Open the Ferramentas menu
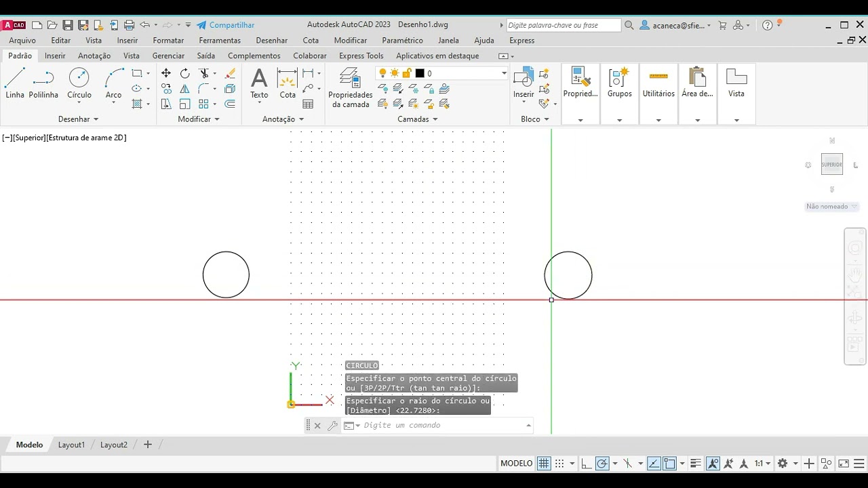Image resolution: width=868 pixels, height=488 pixels. click(x=220, y=41)
